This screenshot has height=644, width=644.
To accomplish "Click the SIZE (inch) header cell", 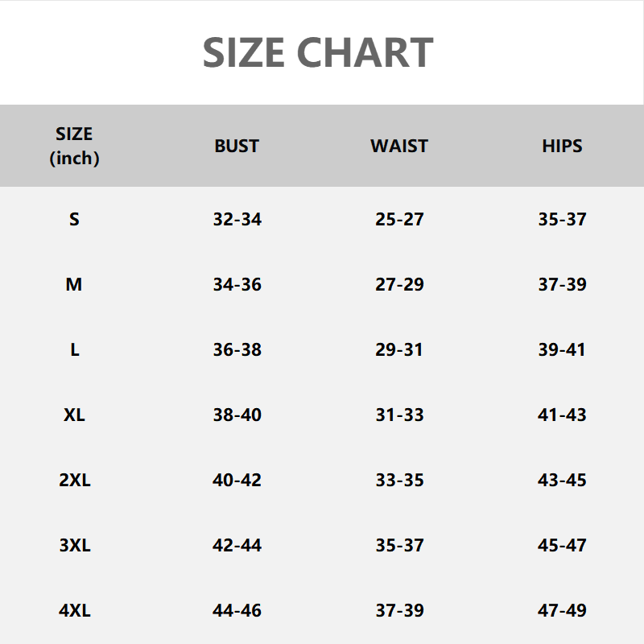I will tap(74, 146).
